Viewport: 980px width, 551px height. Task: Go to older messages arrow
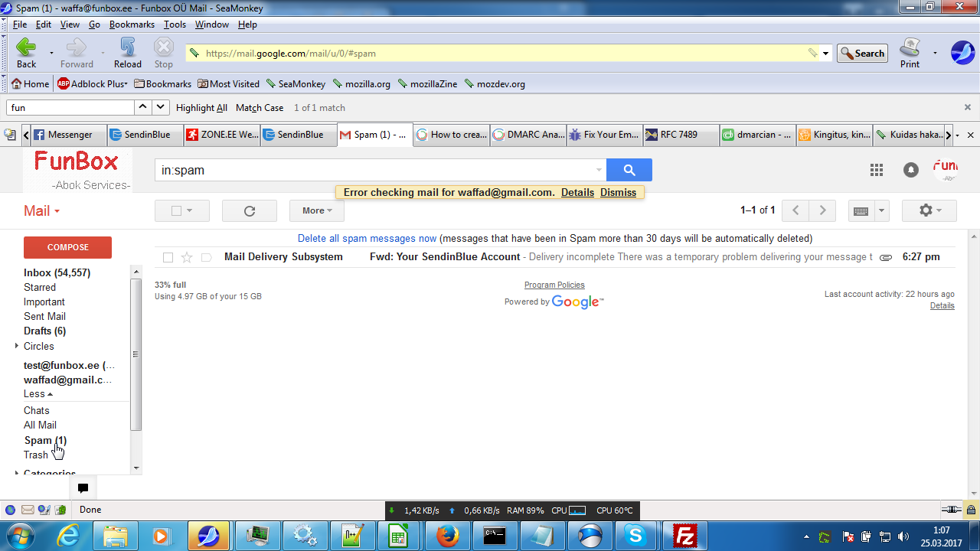(x=822, y=210)
